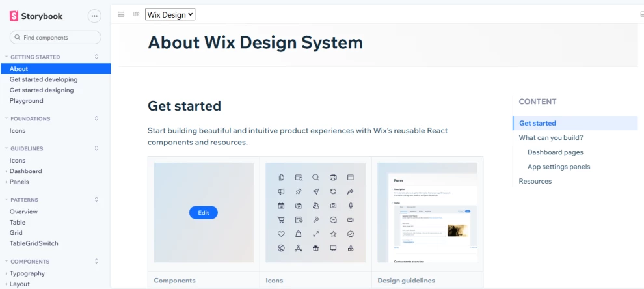Jump to Resources section
644x289 pixels.
(x=535, y=182)
